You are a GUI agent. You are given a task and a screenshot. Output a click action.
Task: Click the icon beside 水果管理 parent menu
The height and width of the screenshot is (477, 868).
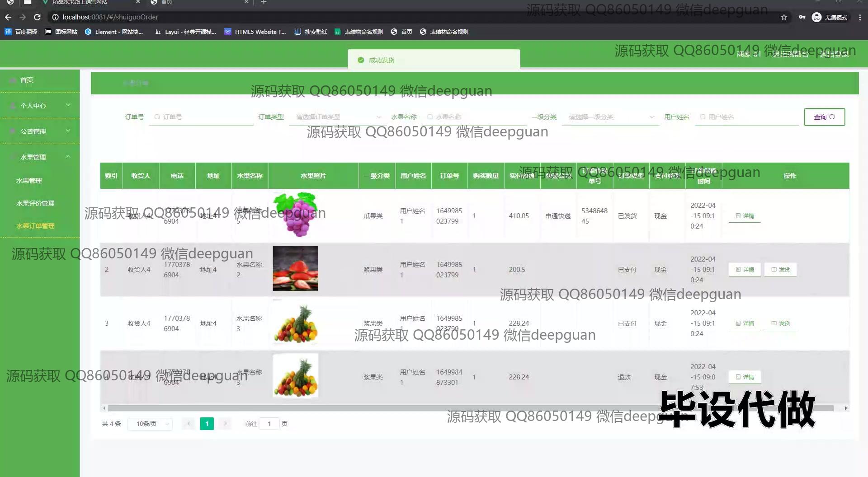13,157
